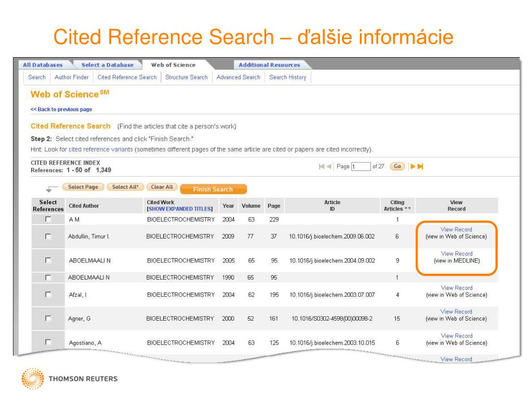Image resolution: width=532 pixels, height=399 pixels.
Task: Click the A M author name
Action: pyautogui.click(x=74, y=220)
